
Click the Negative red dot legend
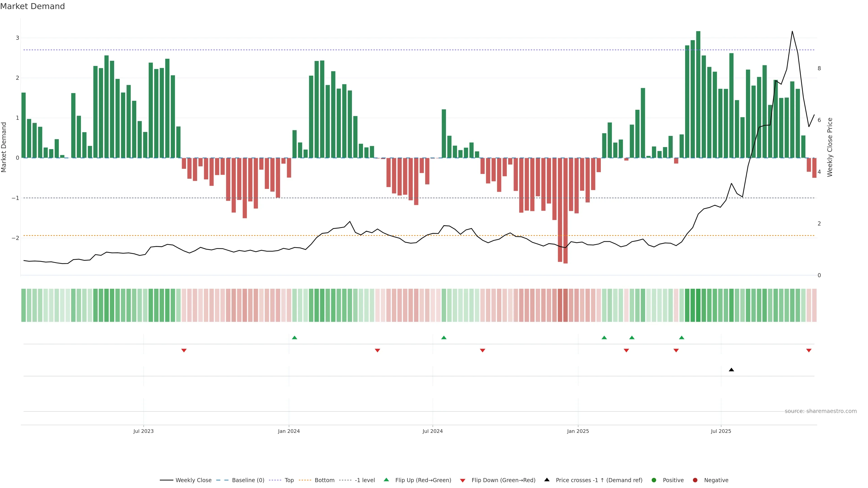coord(695,480)
